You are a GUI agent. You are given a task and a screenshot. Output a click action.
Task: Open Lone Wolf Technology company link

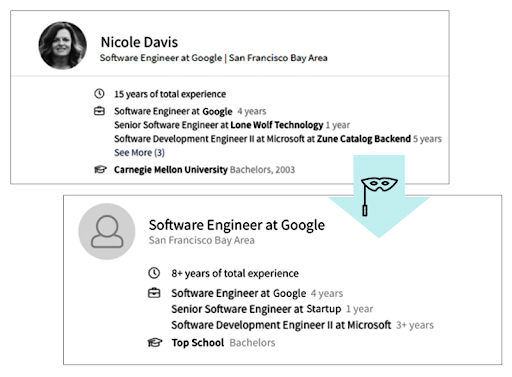[277, 125]
